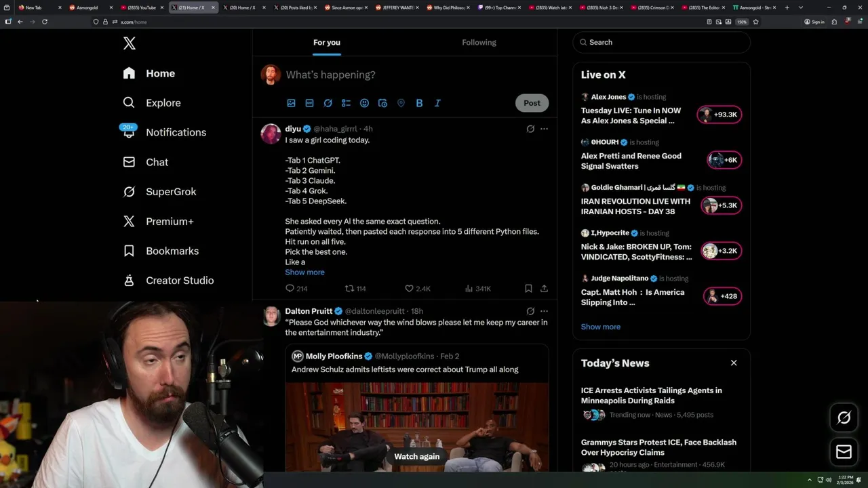The image size is (868, 488).
Task: Open diyu's avatar picture
Action: click(x=271, y=134)
